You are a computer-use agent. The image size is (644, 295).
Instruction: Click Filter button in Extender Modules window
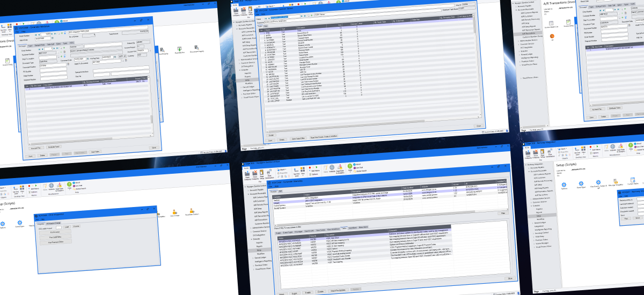point(503,213)
